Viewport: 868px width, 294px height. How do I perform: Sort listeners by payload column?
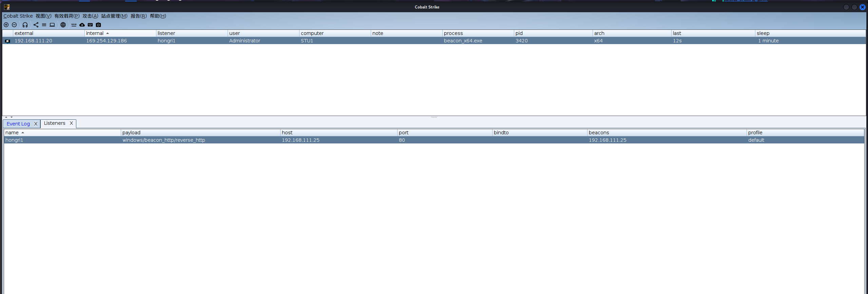[200, 133]
